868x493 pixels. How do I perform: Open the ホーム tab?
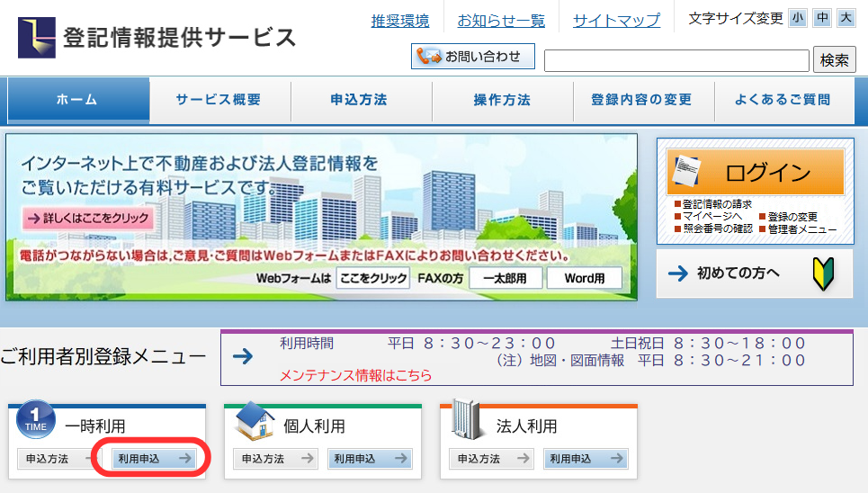click(77, 100)
